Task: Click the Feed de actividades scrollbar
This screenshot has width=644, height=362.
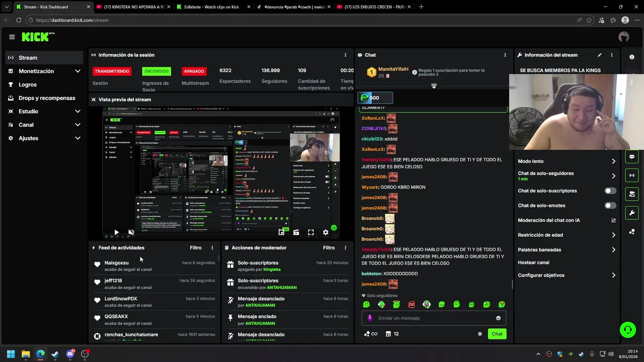Action: pyautogui.click(x=219, y=257)
